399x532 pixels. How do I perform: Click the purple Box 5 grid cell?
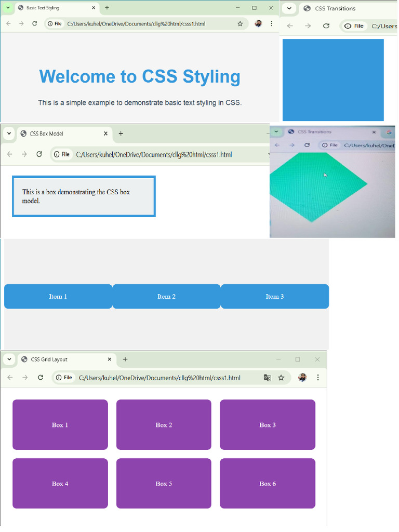tap(164, 484)
